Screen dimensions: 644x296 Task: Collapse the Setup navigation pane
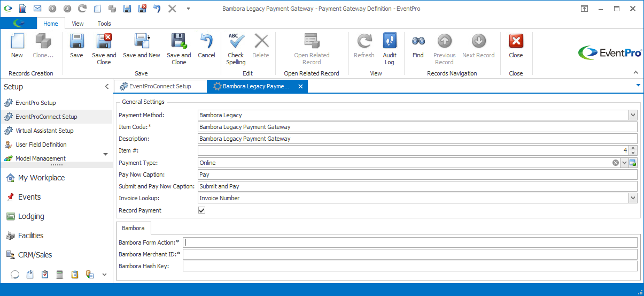tap(106, 87)
